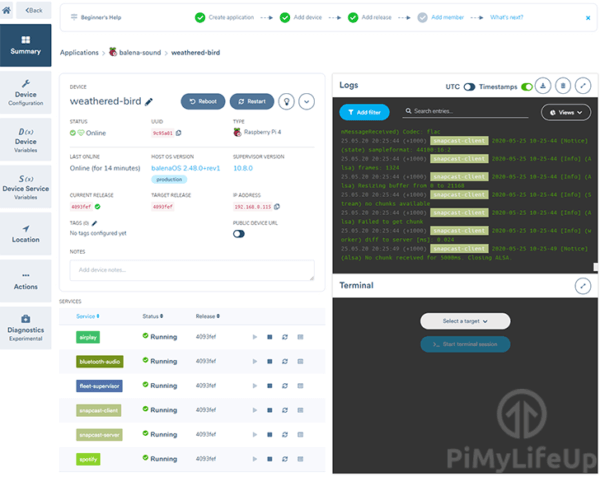Click the lightbulb identify device icon

pyautogui.click(x=286, y=101)
